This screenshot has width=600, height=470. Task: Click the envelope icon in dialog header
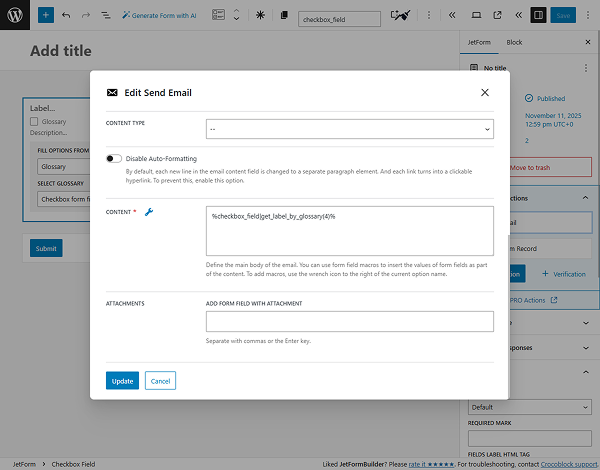[x=112, y=92]
